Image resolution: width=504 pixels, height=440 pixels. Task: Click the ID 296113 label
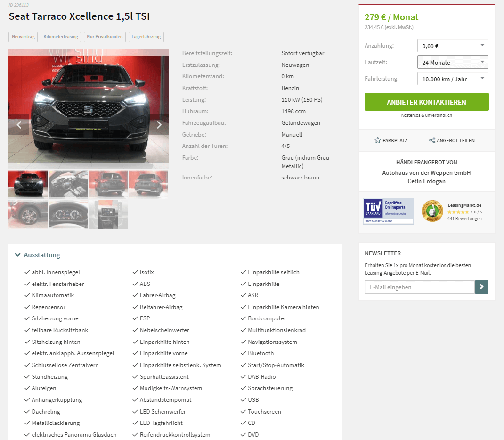click(x=19, y=5)
